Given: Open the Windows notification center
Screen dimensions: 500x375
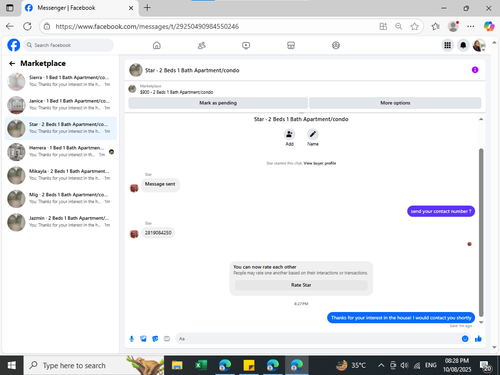Looking at the screenshot, I should point(485,366).
